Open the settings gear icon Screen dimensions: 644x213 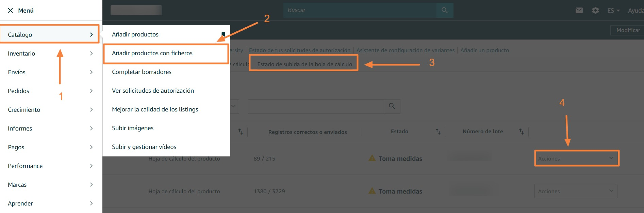tap(595, 11)
